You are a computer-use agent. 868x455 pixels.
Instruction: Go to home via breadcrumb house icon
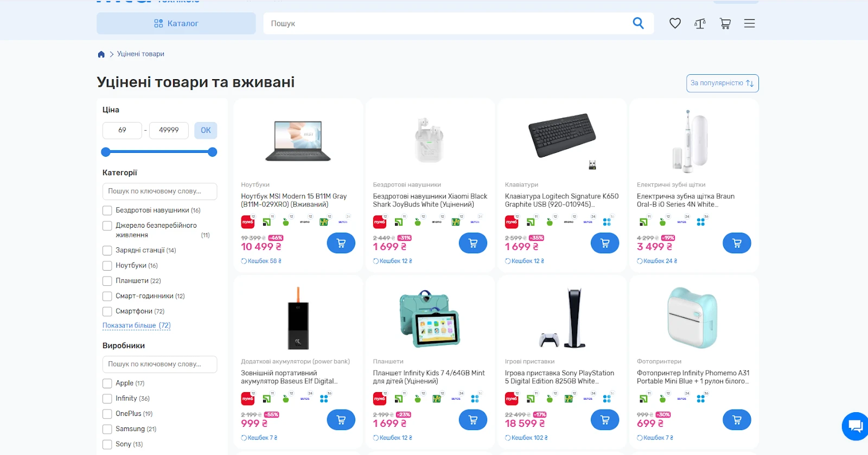(x=101, y=54)
